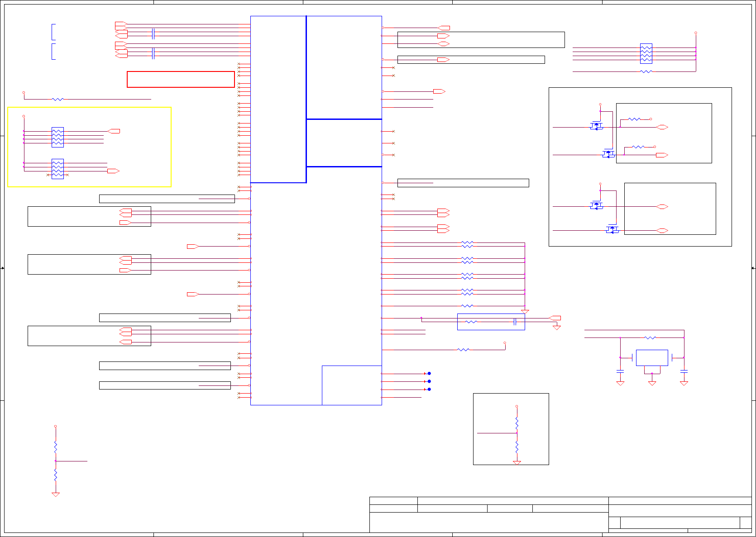Select the second capacitor on the top-left port lines
756x537 pixels.
click(x=153, y=53)
